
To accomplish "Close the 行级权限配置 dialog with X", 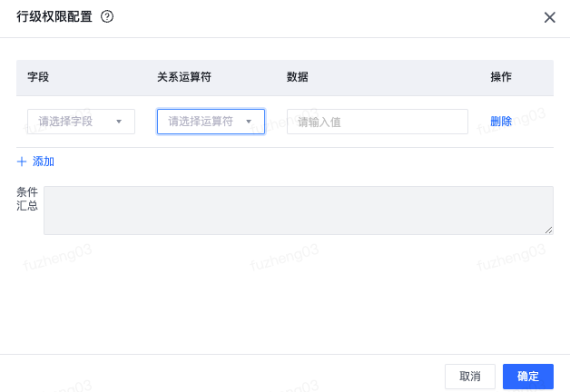I will click(549, 17).
